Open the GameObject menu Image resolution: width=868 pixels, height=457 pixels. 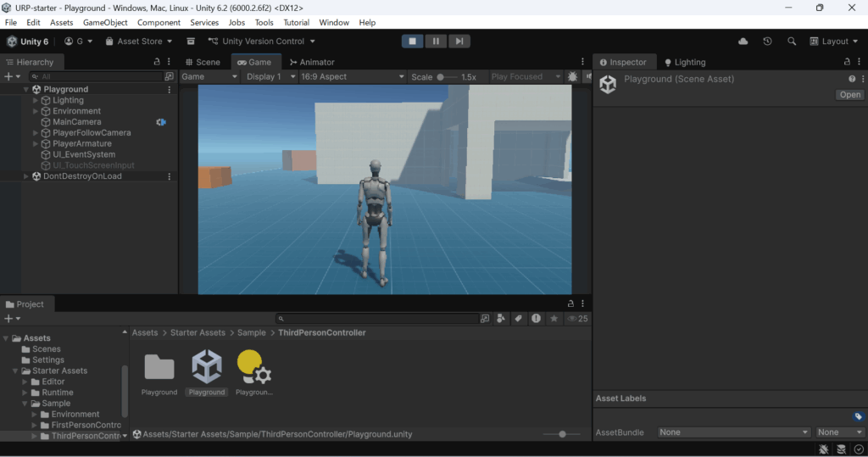tap(105, 22)
